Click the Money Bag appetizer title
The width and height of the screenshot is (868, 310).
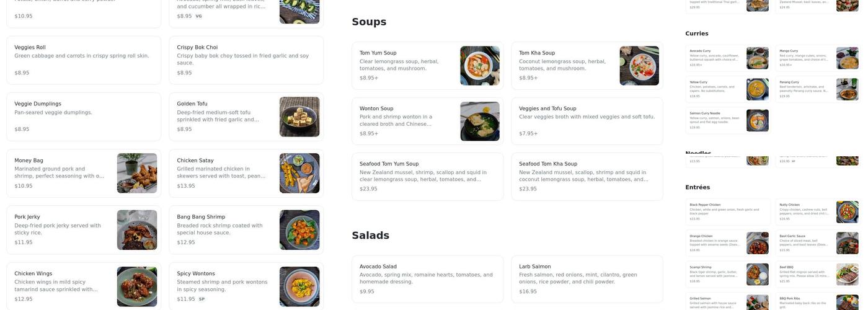coord(29,161)
